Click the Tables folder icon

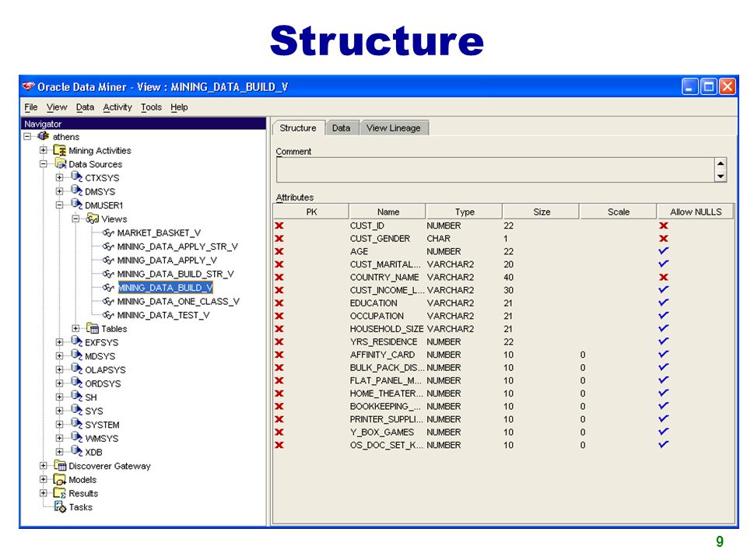click(x=92, y=328)
